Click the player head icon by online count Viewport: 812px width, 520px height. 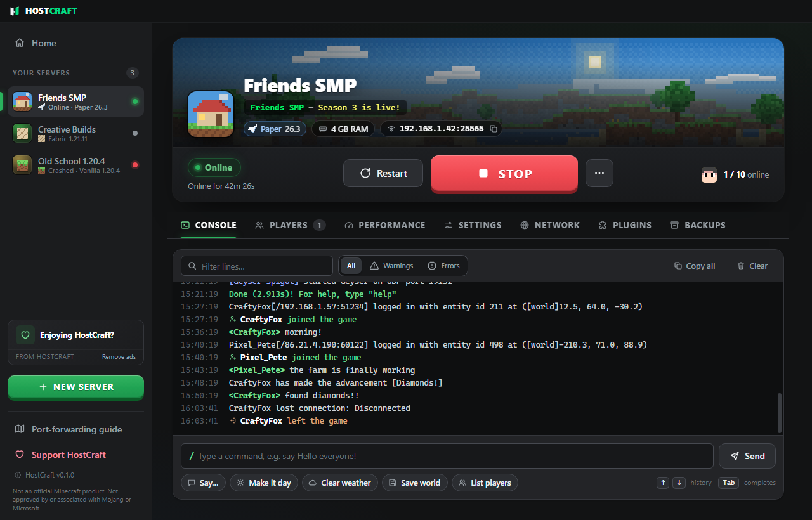pos(709,174)
